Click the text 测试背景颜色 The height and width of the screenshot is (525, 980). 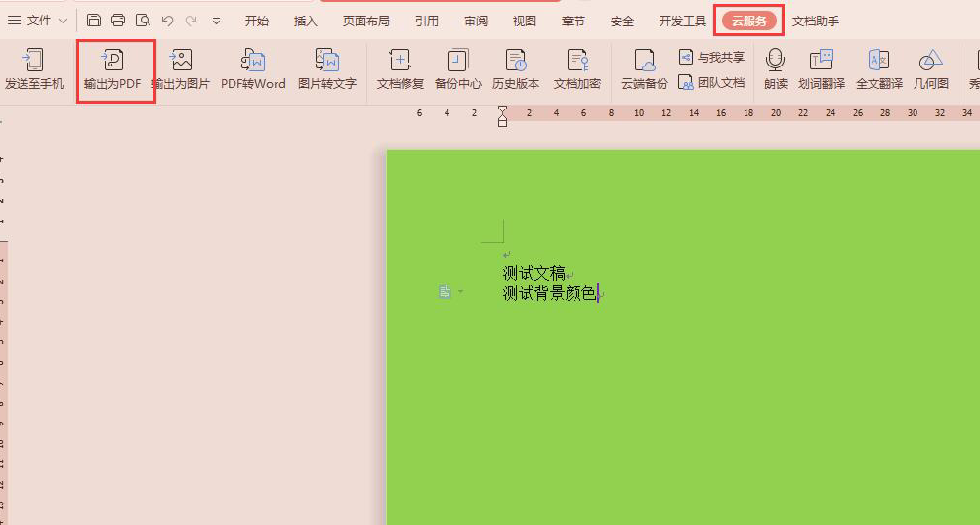tap(550, 293)
